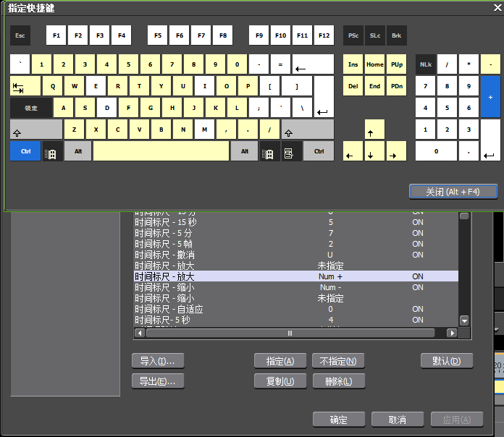The height and width of the screenshot is (437, 504).
Task: Click the 导入 button
Action: point(158,360)
